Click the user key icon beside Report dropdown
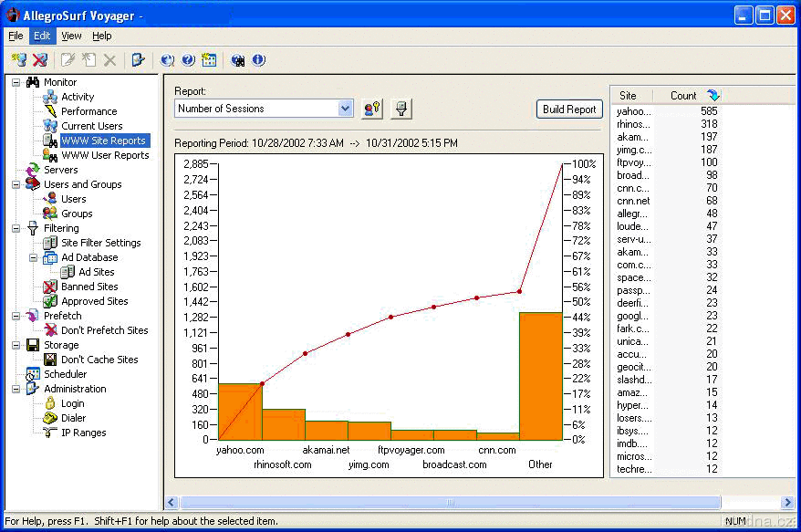Screen dimensions: 801x532 372,109
